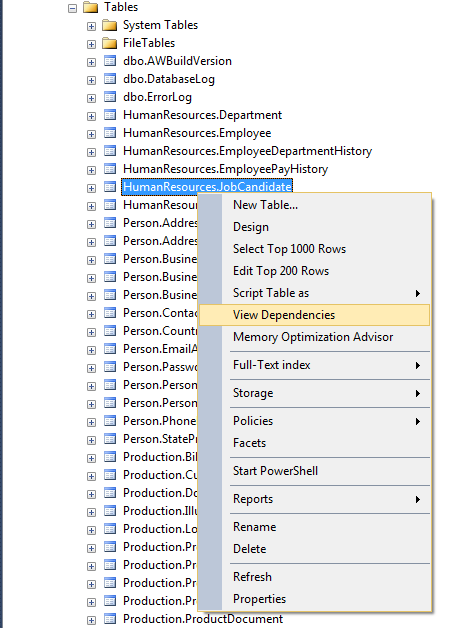Image resolution: width=467 pixels, height=628 pixels.
Task: Expand the dbo.DatabaseLog table node
Action: click(x=91, y=80)
